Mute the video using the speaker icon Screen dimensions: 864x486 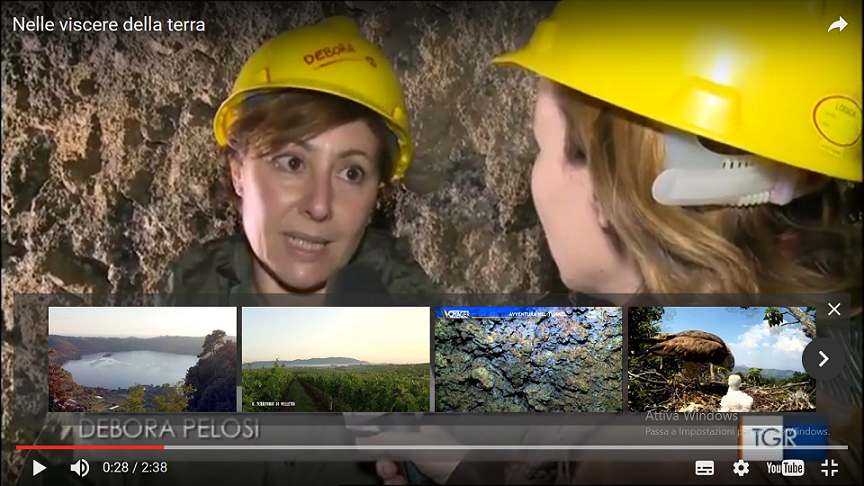point(79,467)
